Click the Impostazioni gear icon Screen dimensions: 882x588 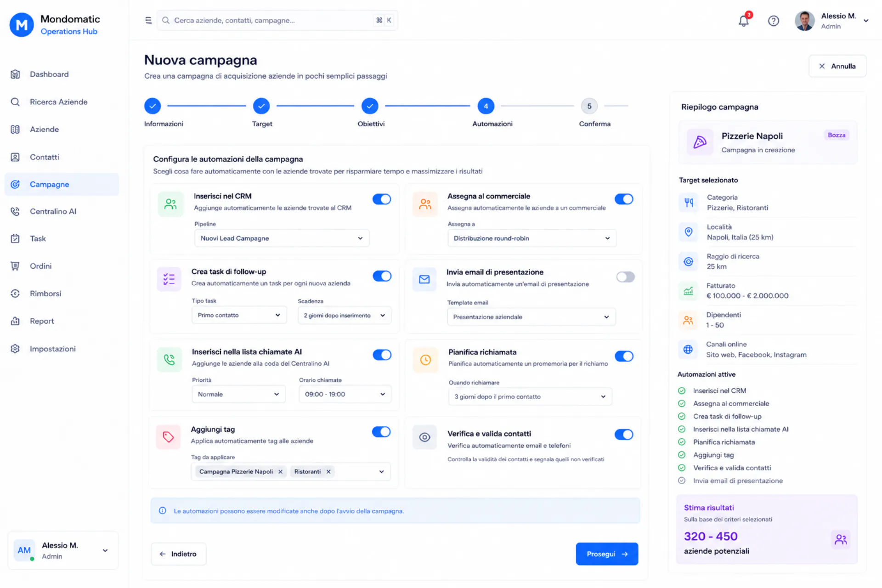point(15,349)
